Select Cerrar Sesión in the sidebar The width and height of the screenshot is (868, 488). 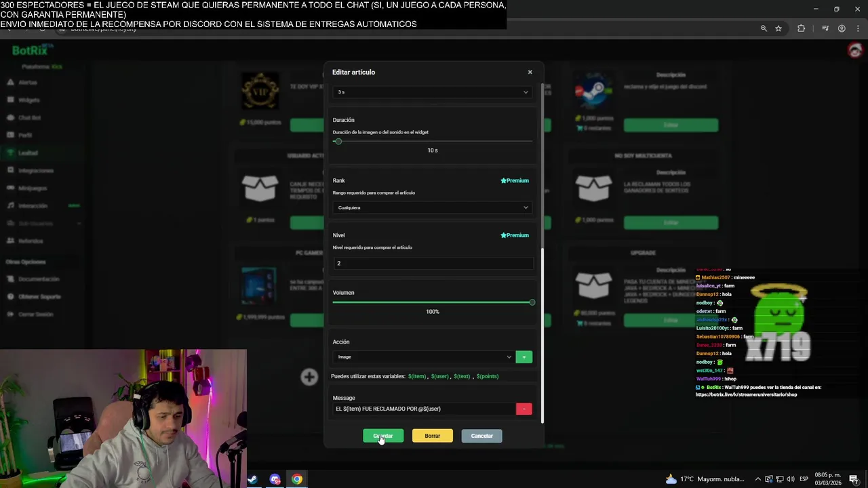pyautogui.click(x=35, y=314)
